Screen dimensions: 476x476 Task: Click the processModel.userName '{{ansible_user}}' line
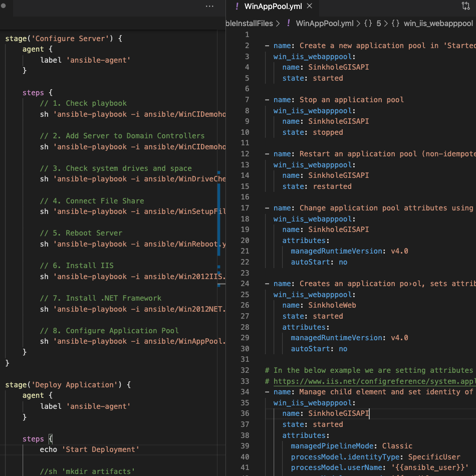[380, 467]
